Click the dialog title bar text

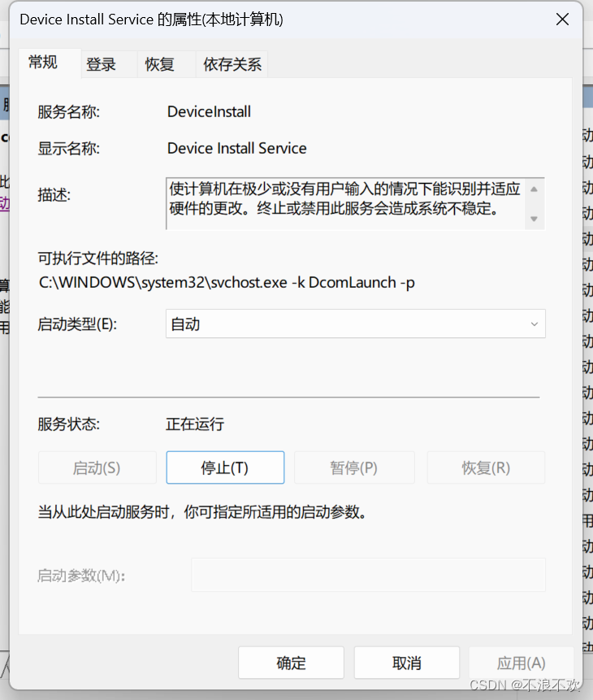click(151, 20)
